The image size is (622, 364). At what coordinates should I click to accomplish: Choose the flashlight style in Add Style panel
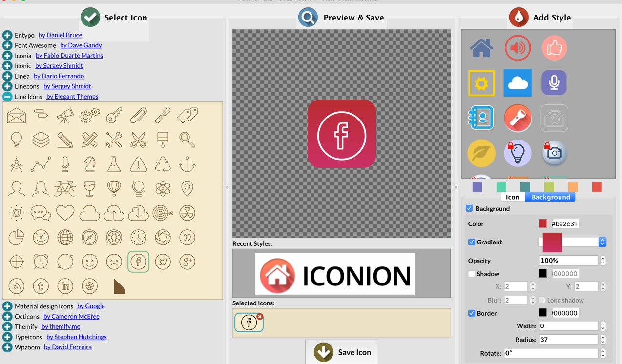pyautogui.click(x=518, y=118)
